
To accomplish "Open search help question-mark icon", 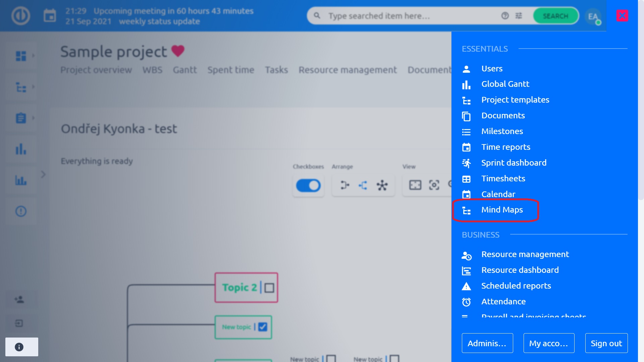I will point(505,16).
